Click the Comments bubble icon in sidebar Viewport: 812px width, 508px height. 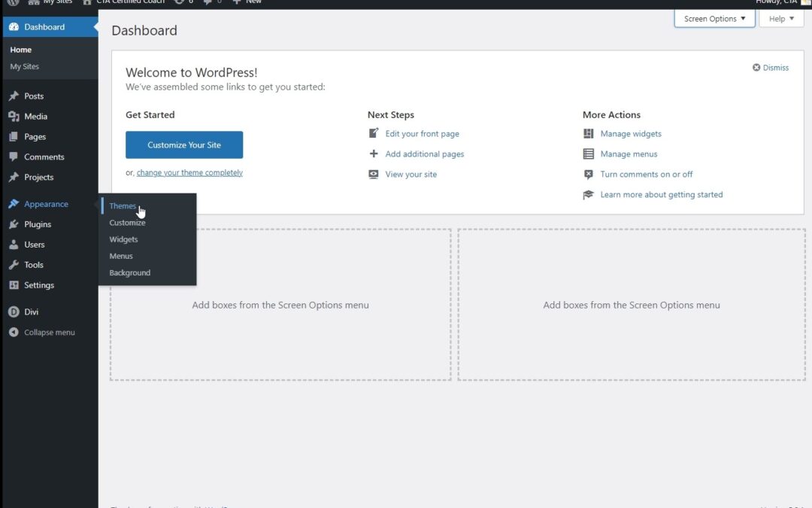pos(14,157)
